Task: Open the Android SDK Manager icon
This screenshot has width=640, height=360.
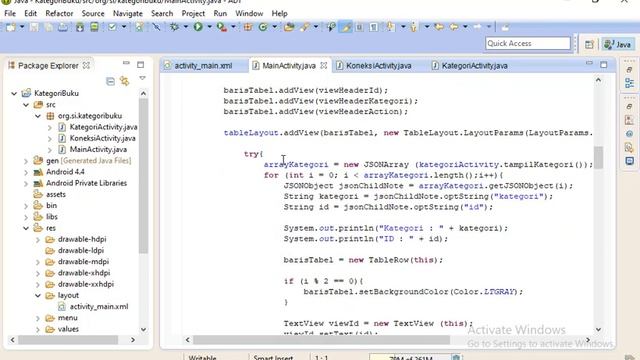Action: pos(80,27)
